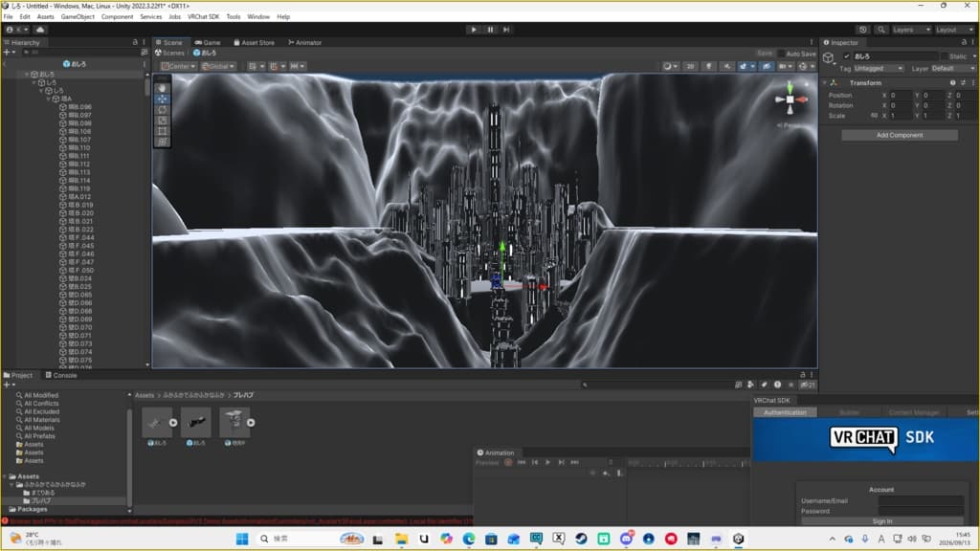The height and width of the screenshot is (551, 980).
Task: Click the Save button in prefab bar
Action: pos(765,54)
